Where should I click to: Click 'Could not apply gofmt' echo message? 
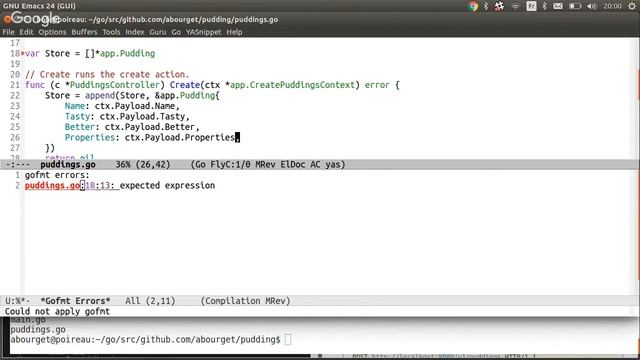pos(57,311)
